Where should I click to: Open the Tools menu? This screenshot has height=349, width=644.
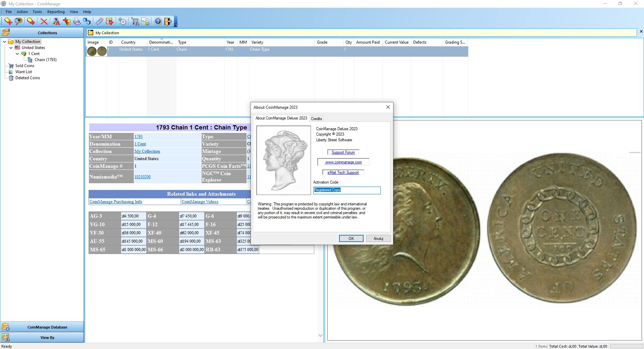tap(37, 12)
